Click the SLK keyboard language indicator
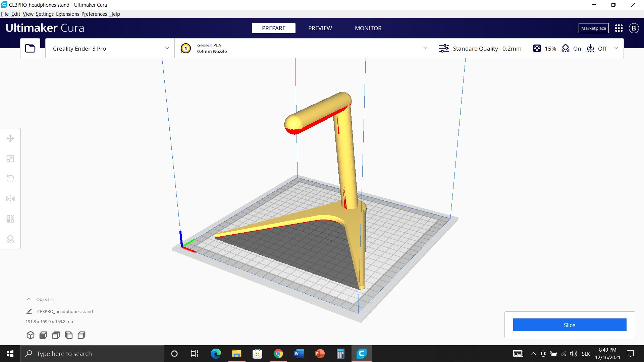 click(x=586, y=354)
